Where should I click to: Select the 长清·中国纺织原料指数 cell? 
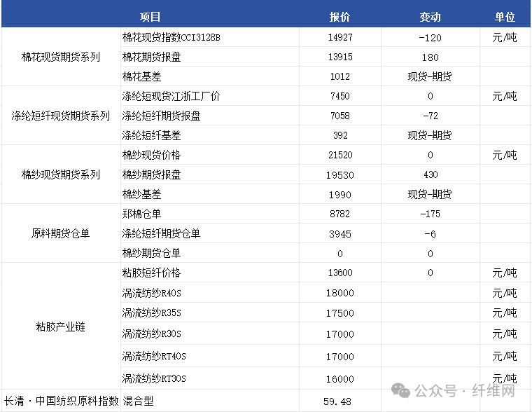pos(61,401)
